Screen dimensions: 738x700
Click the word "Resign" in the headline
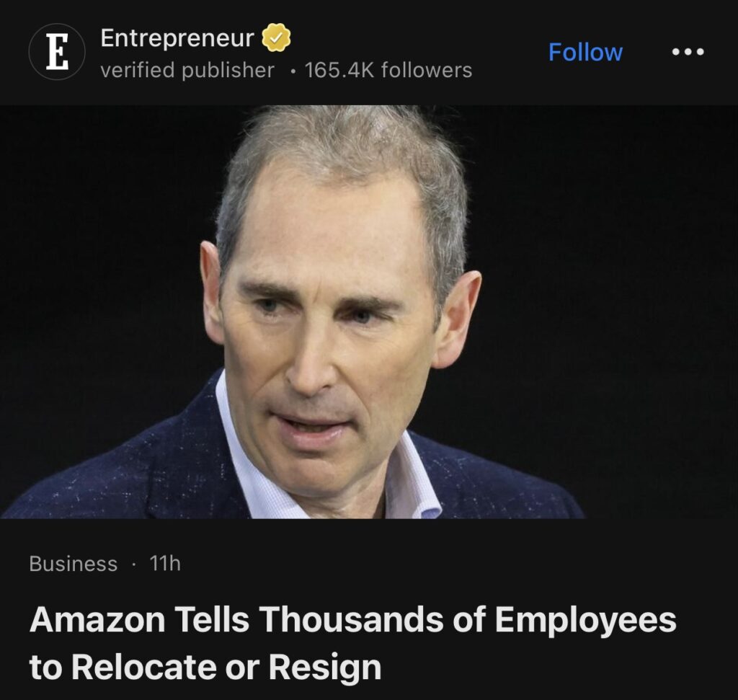click(x=325, y=668)
